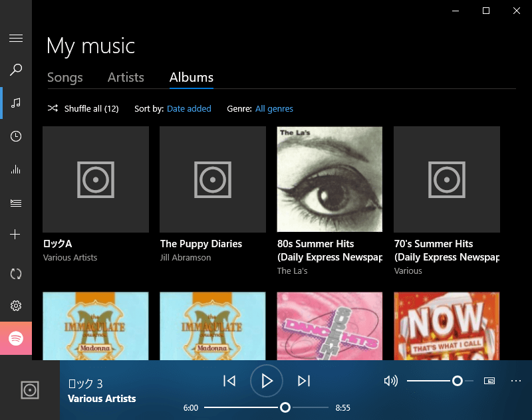Click the 70's Summer Hits album title

tap(447, 251)
